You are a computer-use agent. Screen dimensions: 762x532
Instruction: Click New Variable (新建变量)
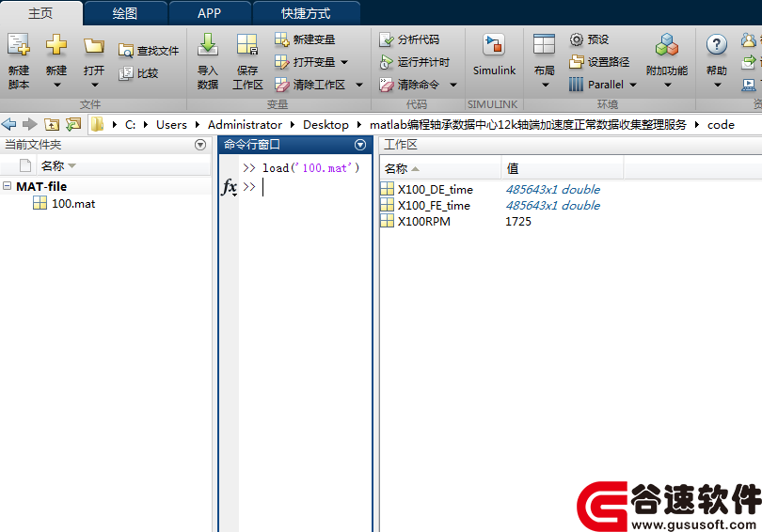point(305,39)
